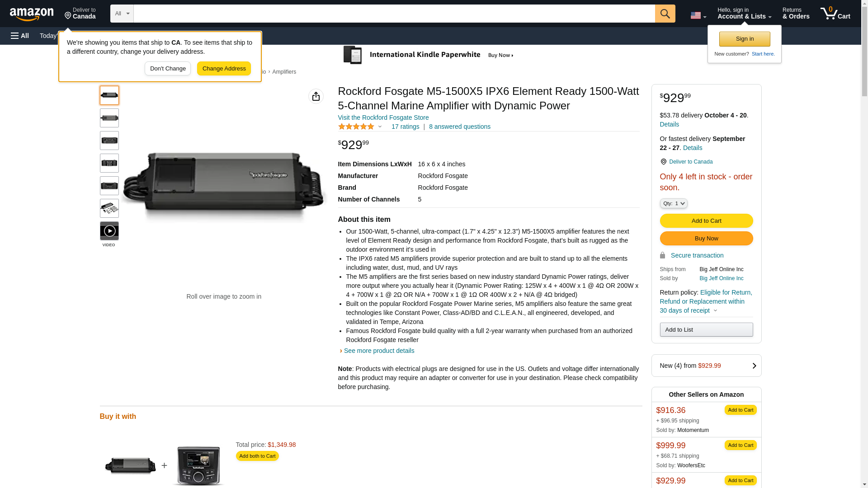The height and width of the screenshot is (488, 868).
Task: Click the search magnifier button
Action: [665, 14]
